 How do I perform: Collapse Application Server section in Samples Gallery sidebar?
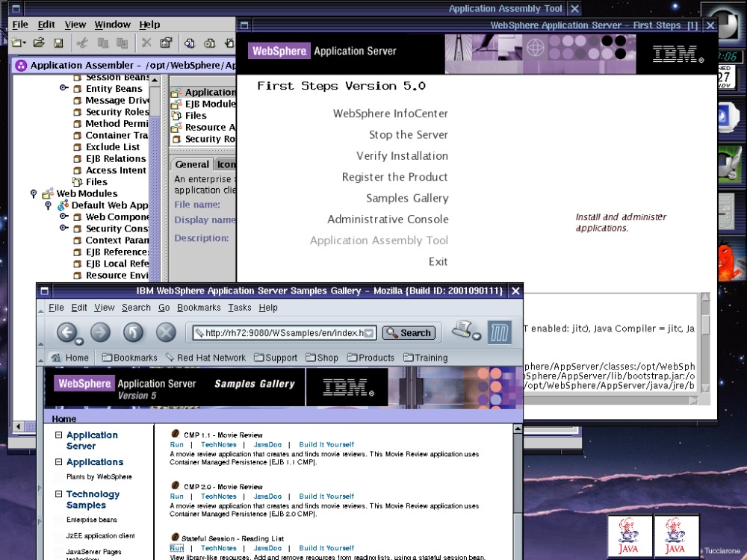click(58, 435)
